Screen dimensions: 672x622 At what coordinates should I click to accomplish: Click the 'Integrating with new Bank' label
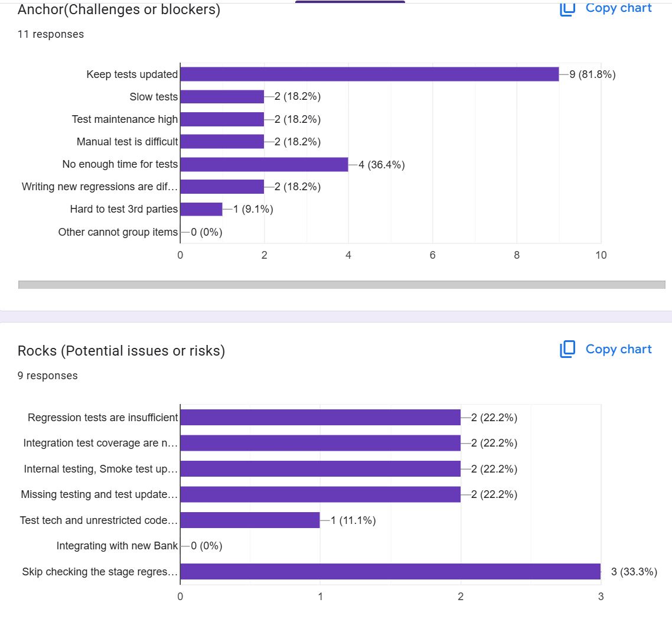point(117,546)
